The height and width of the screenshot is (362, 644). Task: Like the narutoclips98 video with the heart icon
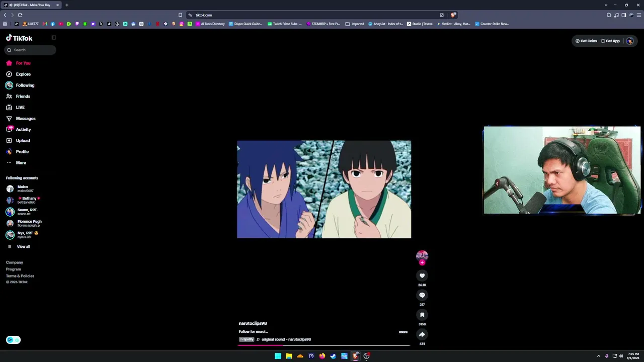point(422,276)
